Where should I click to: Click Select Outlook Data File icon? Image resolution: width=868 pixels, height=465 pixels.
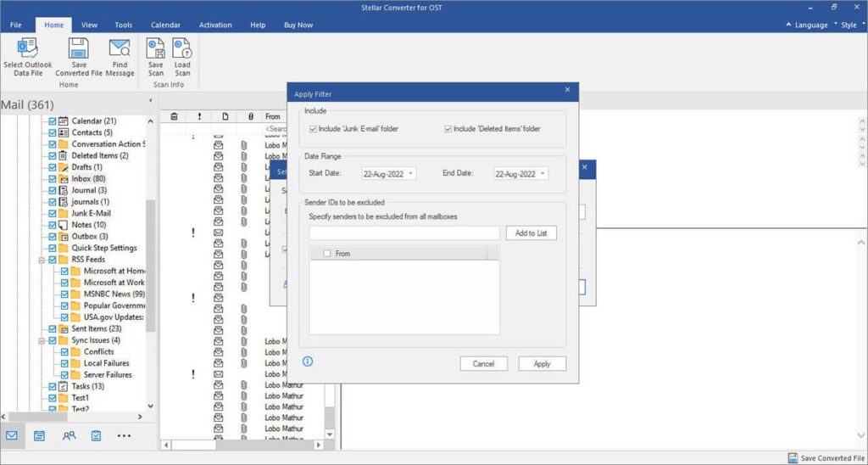tap(27, 48)
